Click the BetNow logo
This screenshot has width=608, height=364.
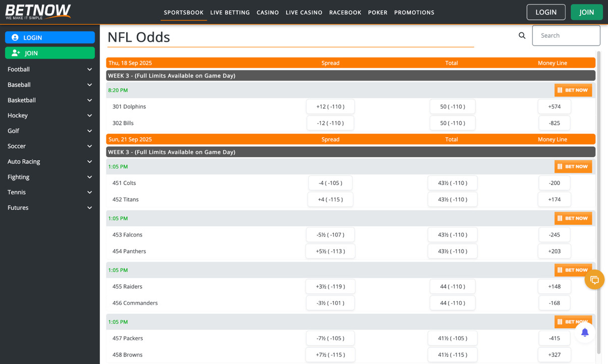pos(38,12)
